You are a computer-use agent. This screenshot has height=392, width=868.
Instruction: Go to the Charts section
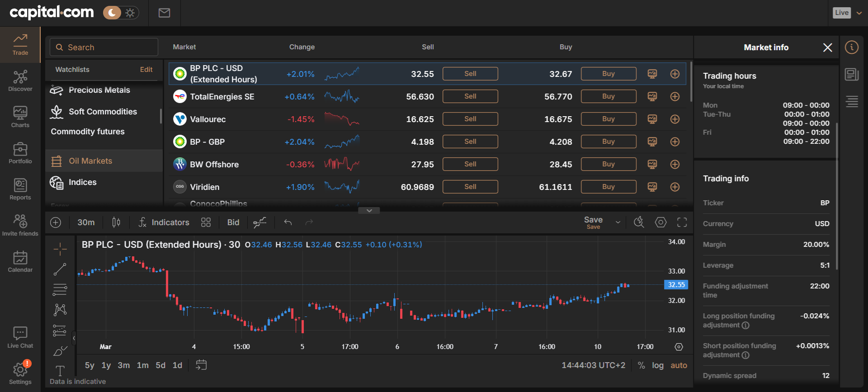point(20,117)
